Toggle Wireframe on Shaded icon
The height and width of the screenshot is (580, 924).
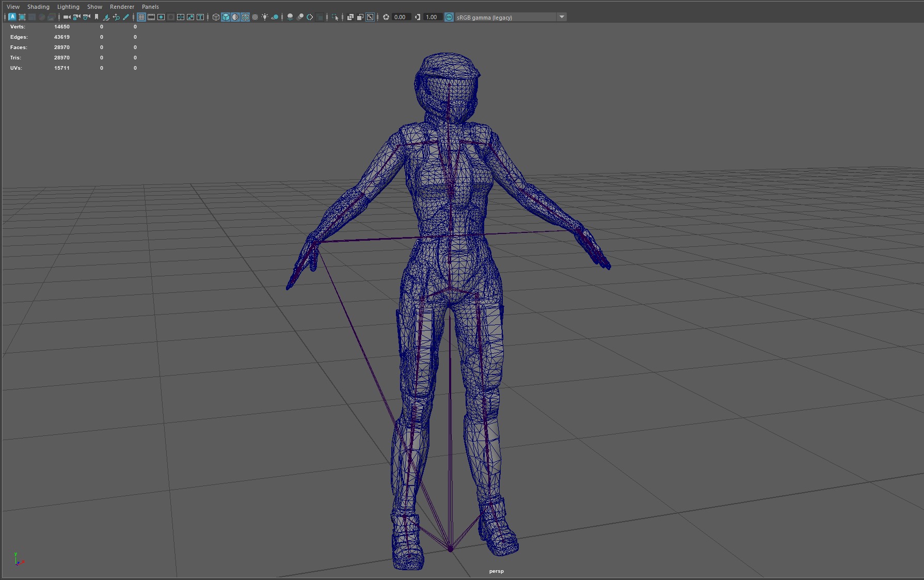[245, 17]
